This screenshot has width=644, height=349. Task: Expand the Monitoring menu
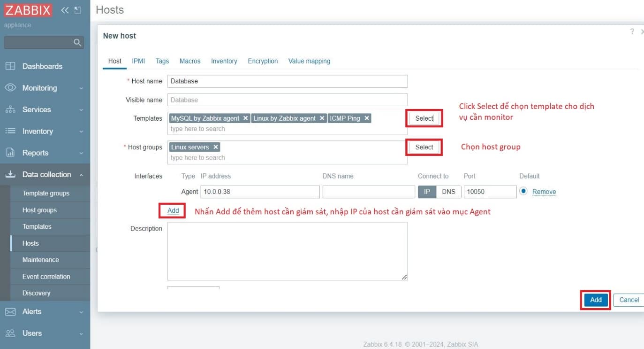coord(81,88)
